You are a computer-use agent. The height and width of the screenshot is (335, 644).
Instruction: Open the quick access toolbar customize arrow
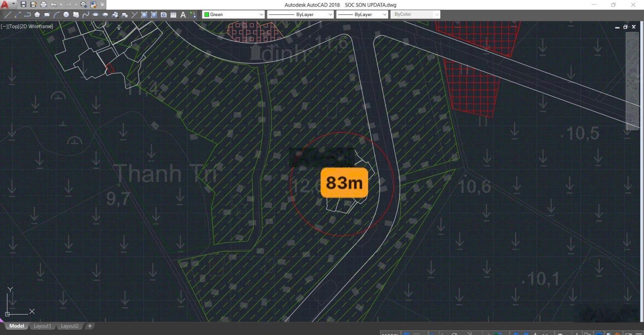click(102, 5)
